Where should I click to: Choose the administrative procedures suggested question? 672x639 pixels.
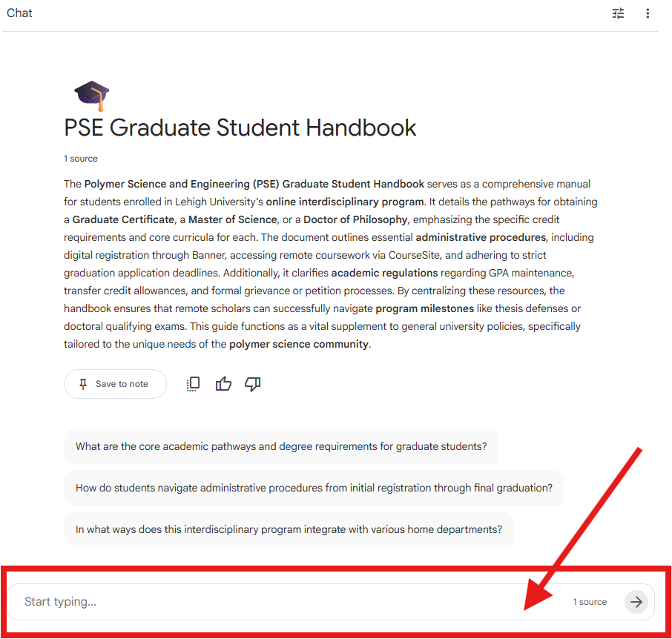pos(314,488)
